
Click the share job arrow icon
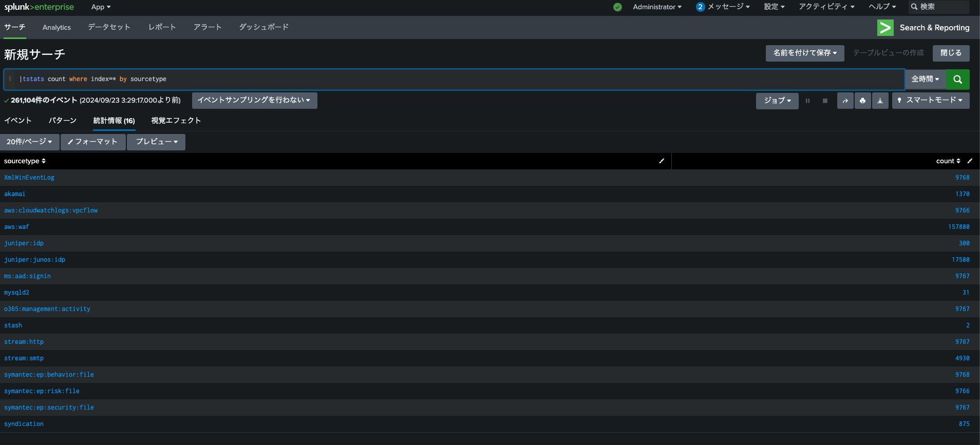tap(845, 101)
